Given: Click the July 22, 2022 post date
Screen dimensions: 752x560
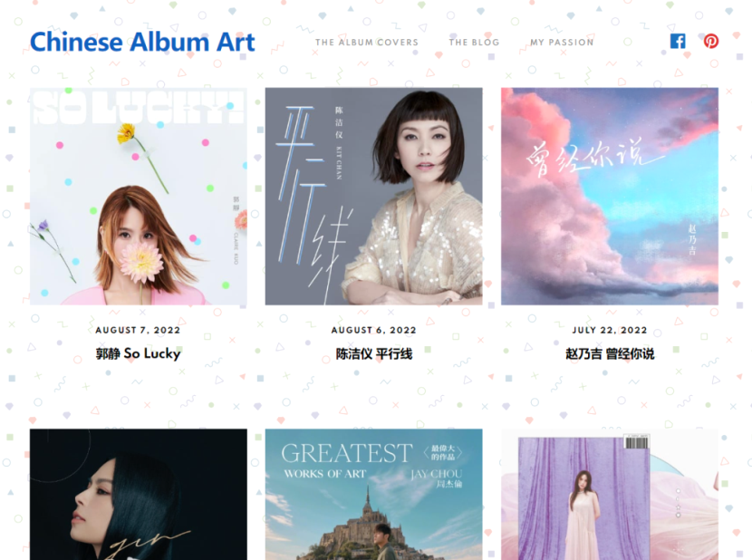Looking at the screenshot, I should 610,330.
